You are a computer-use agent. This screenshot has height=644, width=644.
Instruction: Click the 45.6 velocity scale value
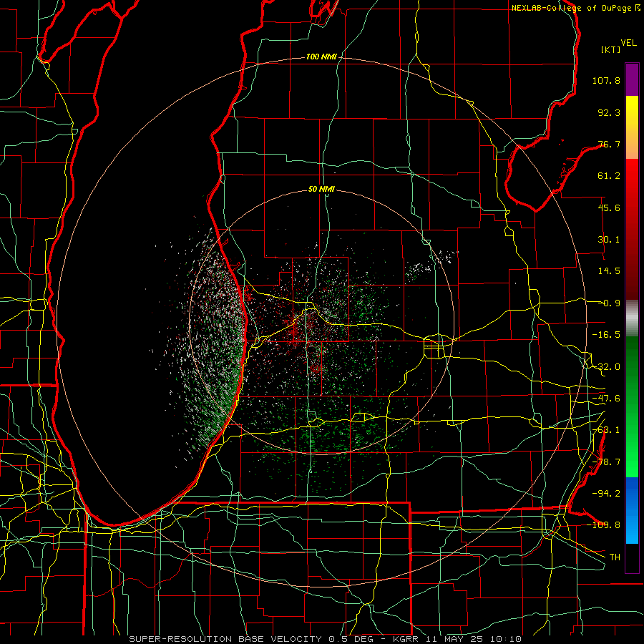coord(609,208)
